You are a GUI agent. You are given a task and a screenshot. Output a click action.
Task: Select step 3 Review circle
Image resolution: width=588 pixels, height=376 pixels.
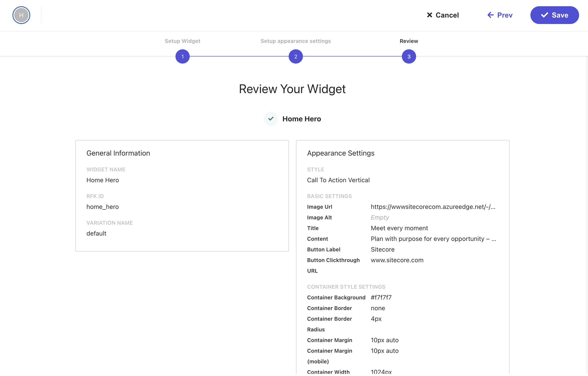pos(409,56)
